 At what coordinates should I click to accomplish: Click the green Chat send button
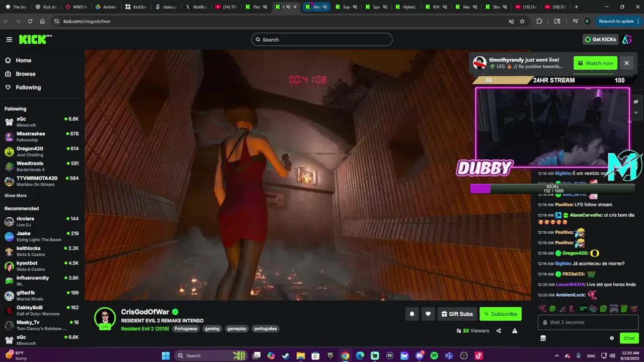point(629,338)
